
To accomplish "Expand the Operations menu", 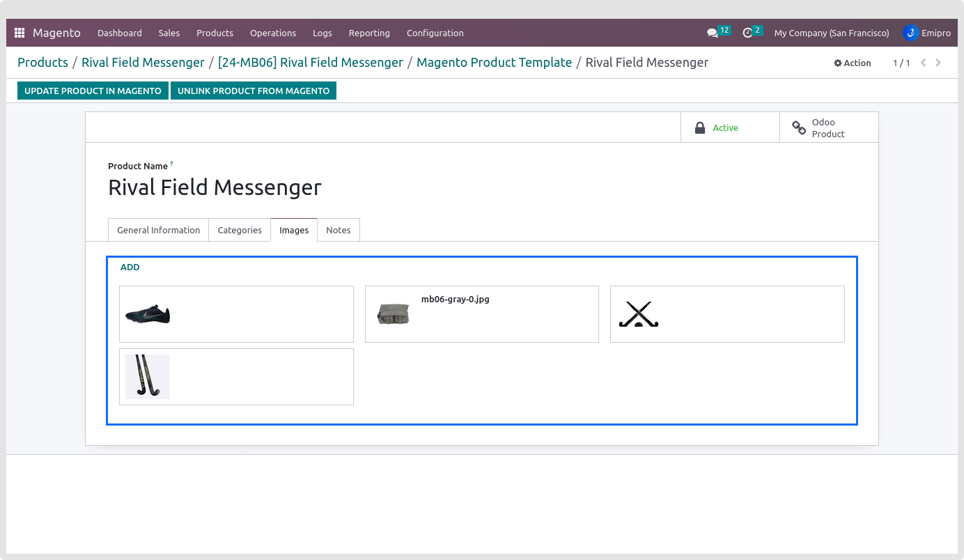I will coord(273,33).
